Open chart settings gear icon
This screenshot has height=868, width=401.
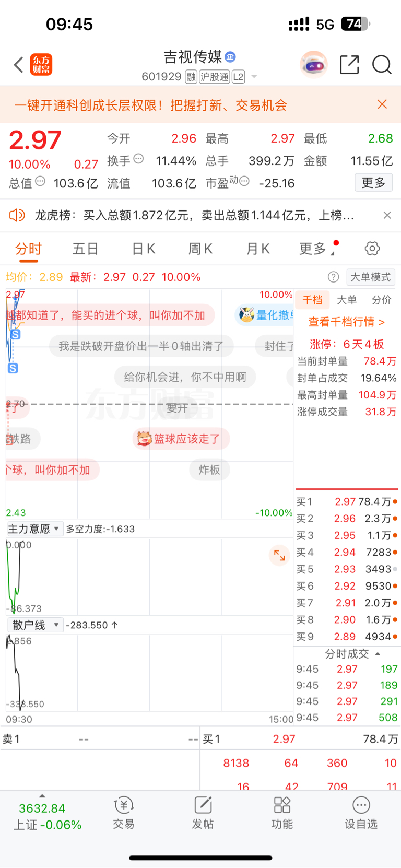coord(372,249)
